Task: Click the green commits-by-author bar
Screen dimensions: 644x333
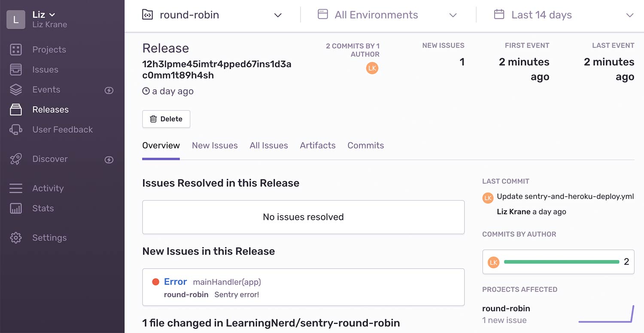Action: [561, 262]
